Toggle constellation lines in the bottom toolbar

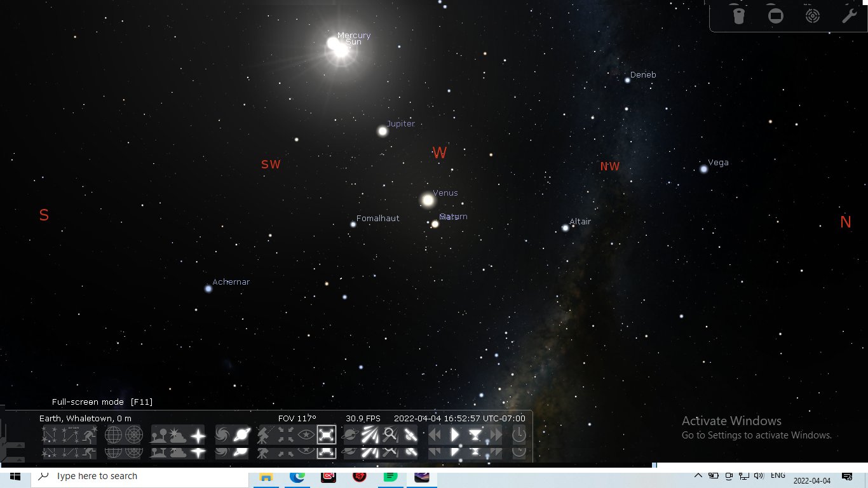50,435
